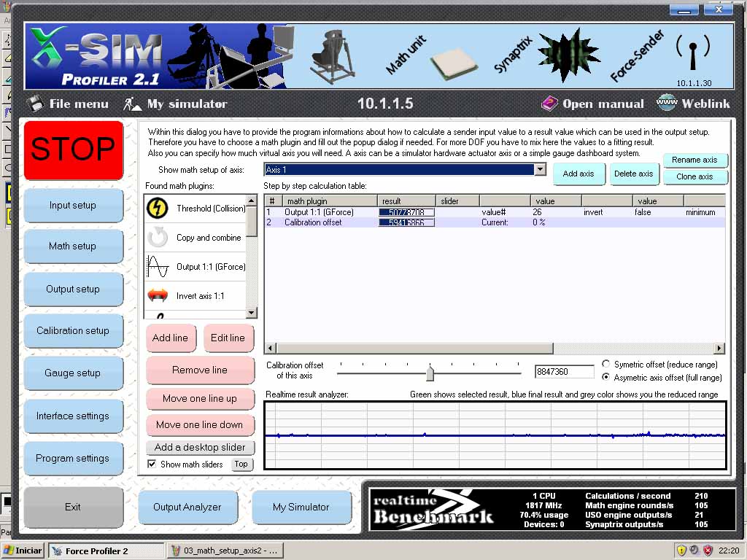The width and height of the screenshot is (747, 560).
Task: Select Asymetric axis offset (full range) option
Action: pyautogui.click(x=606, y=378)
